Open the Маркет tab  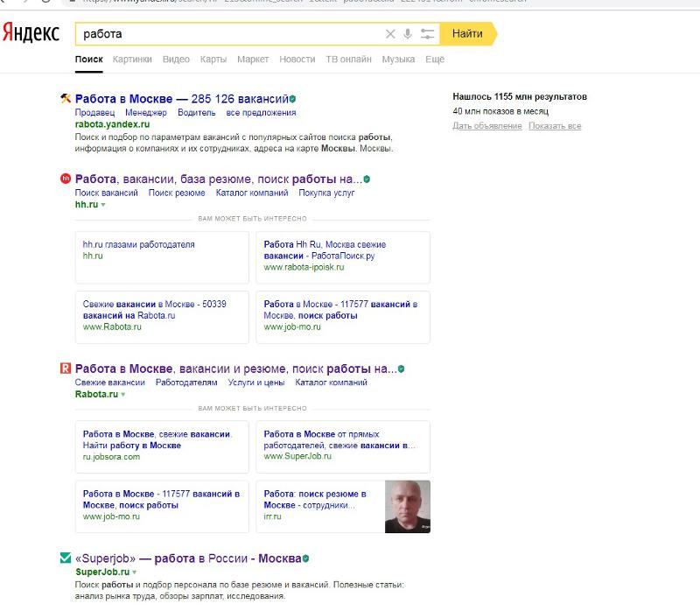pos(253,60)
